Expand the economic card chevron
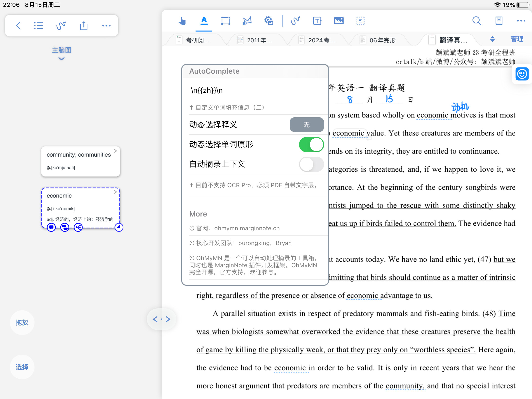Screen dimensions: 532x399 click(x=115, y=192)
